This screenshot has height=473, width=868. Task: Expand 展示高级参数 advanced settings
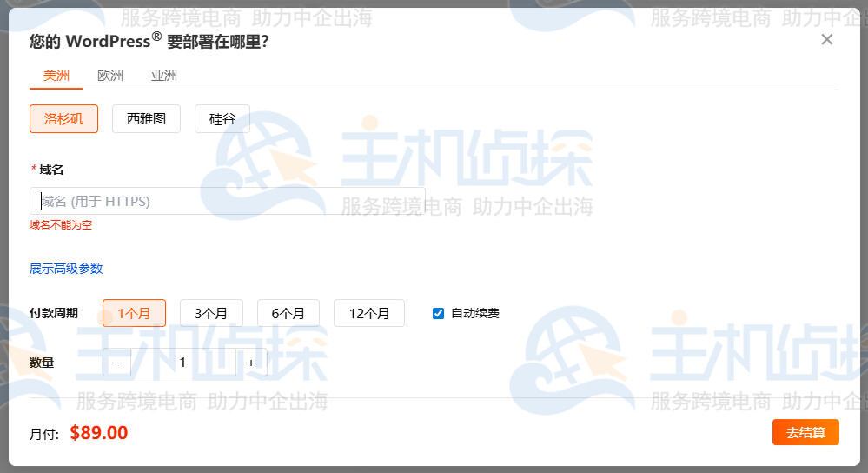coord(66,269)
